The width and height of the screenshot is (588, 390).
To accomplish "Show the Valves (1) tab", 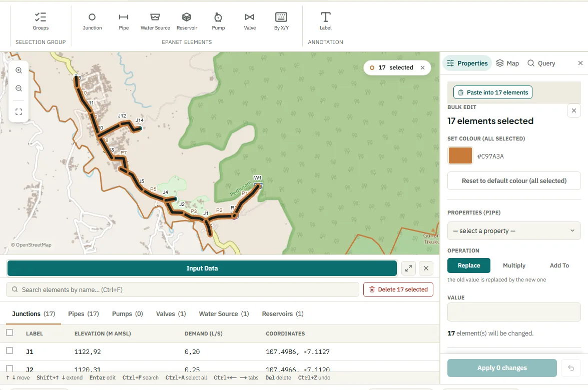I will tap(171, 314).
